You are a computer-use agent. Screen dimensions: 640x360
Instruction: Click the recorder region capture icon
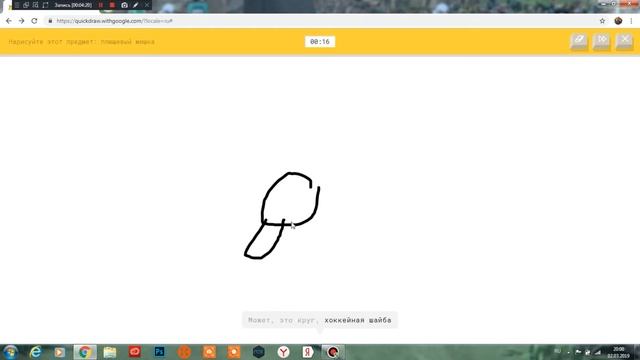(x=36, y=5)
